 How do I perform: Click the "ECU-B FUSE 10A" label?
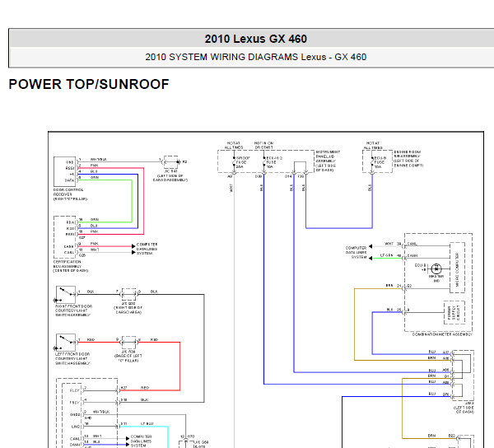point(380,162)
